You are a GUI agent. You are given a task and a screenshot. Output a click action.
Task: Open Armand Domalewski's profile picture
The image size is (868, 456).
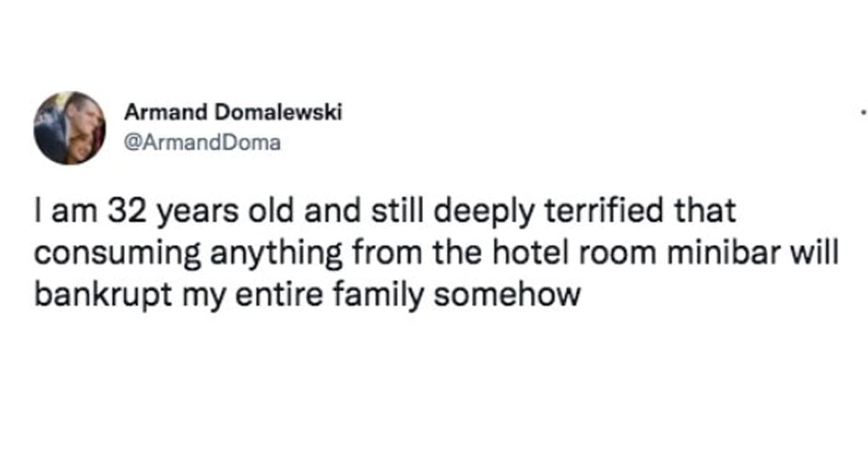click(69, 128)
